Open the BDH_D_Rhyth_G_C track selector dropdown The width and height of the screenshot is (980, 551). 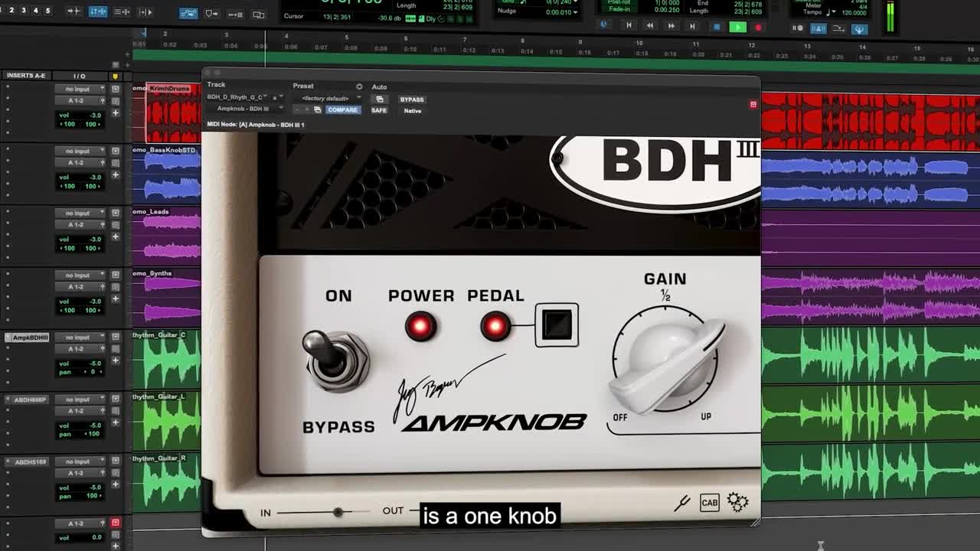tap(237, 97)
